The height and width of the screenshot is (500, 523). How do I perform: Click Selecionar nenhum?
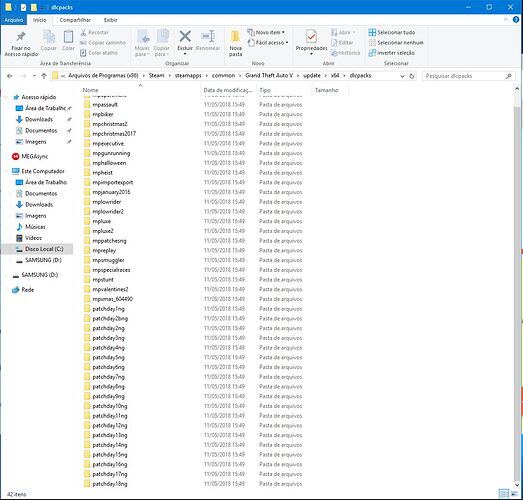396,43
